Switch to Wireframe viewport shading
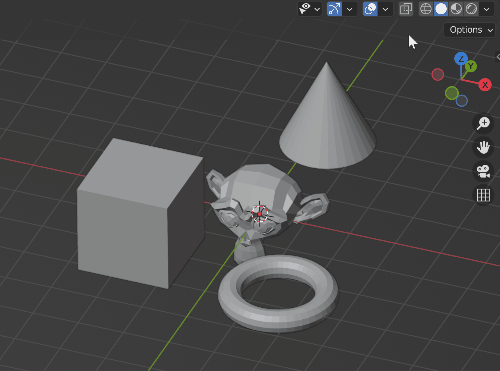Viewport: 500px width, 371px height. coord(426,9)
